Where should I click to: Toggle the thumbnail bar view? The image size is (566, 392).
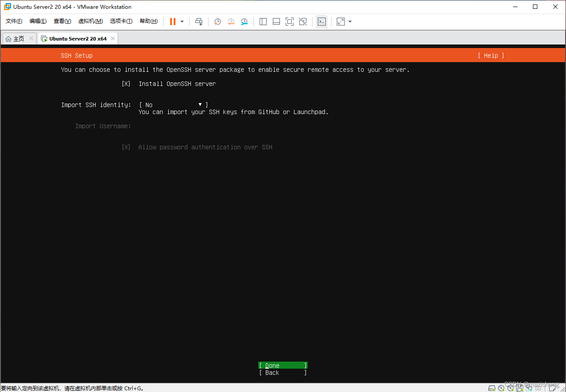[276, 22]
